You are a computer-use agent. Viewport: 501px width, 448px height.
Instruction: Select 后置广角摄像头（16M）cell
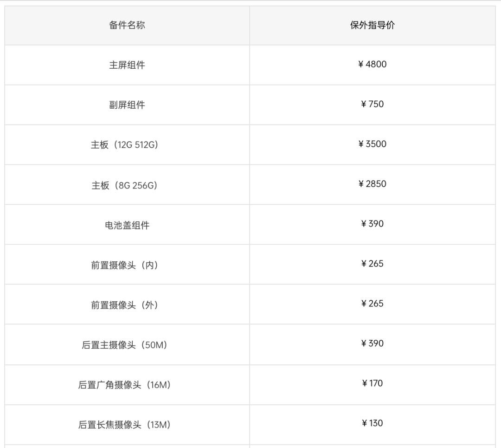coord(124,385)
